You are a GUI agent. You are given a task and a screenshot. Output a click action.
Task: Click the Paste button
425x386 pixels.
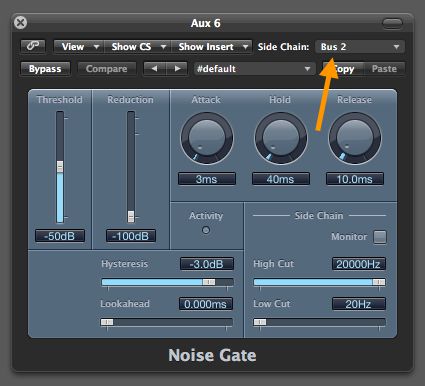[384, 69]
